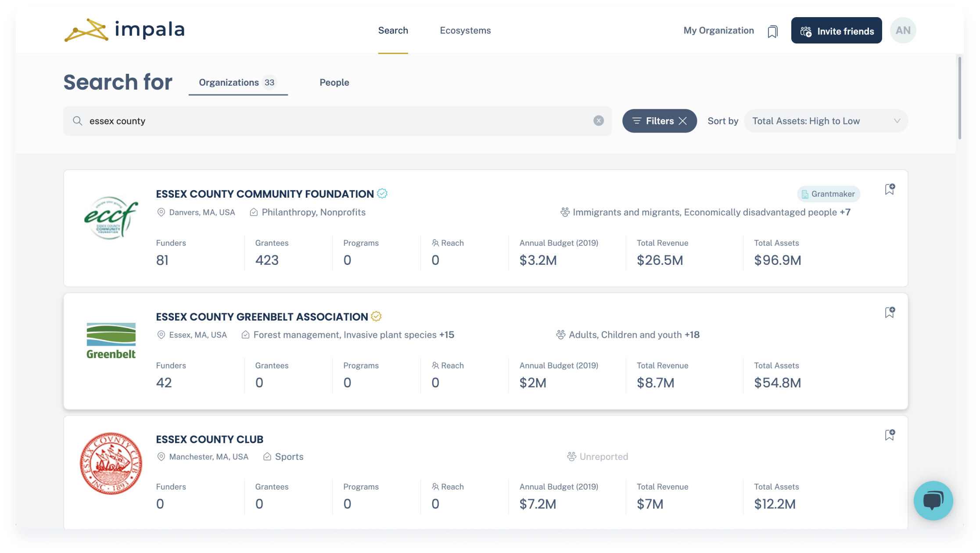The image size is (980, 553).
Task: Open My Organization
Action: tap(718, 30)
